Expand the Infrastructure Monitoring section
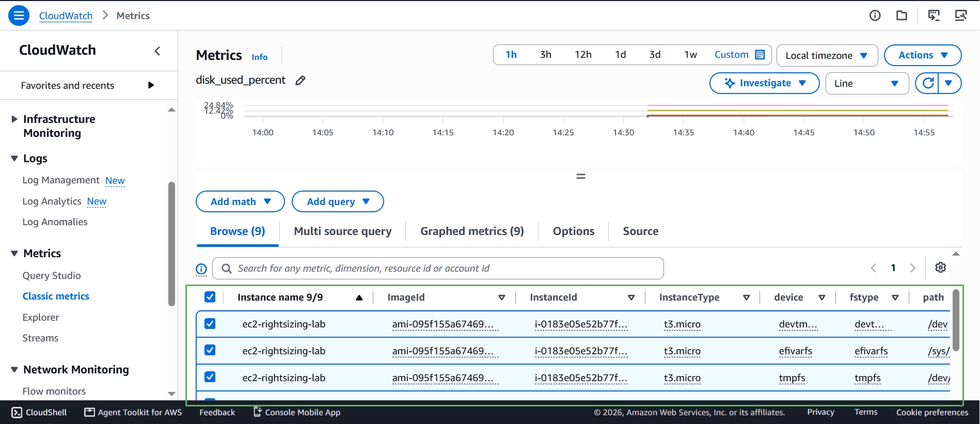Image resolution: width=980 pixels, height=424 pixels. click(x=14, y=119)
